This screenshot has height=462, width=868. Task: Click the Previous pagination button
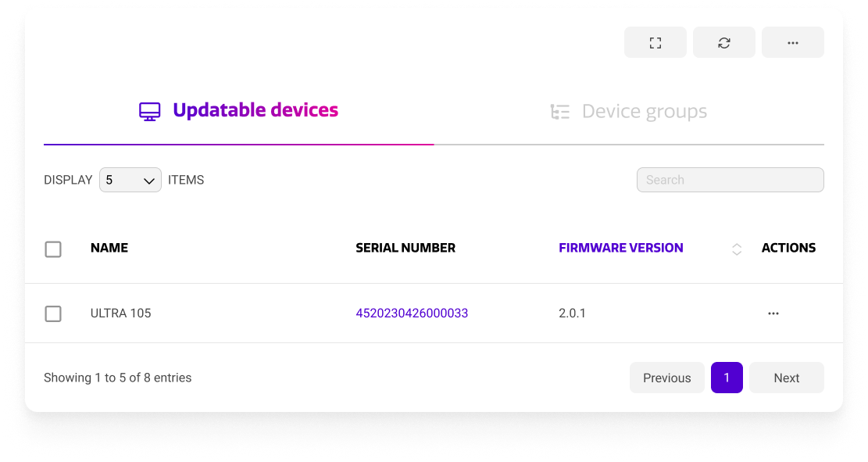[x=666, y=378]
